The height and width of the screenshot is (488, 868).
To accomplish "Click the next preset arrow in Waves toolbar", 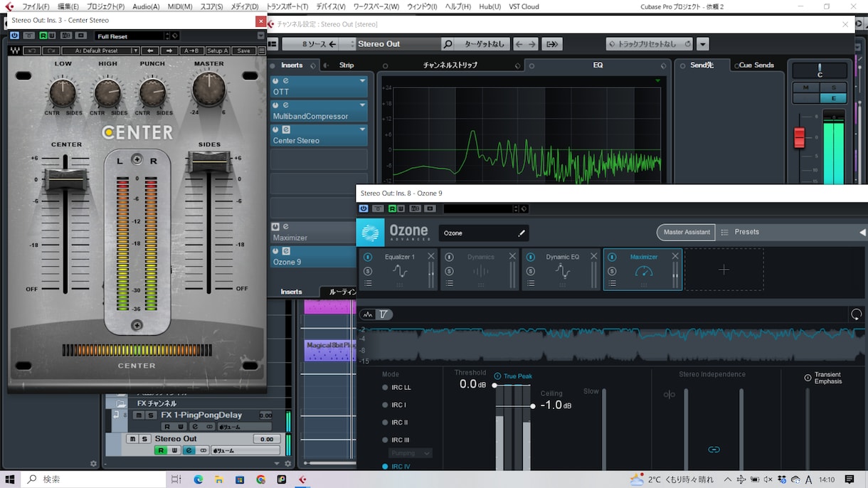I will click(x=169, y=51).
